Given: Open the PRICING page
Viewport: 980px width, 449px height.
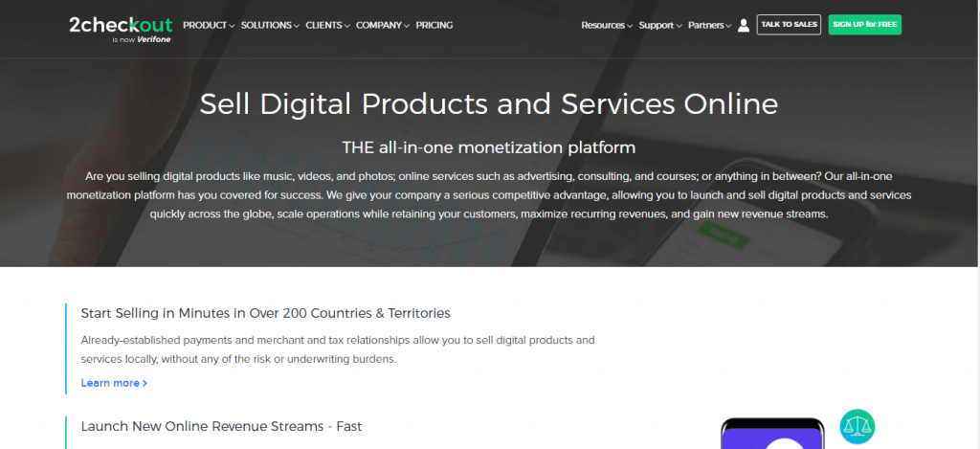Looking at the screenshot, I should coord(434,26).
